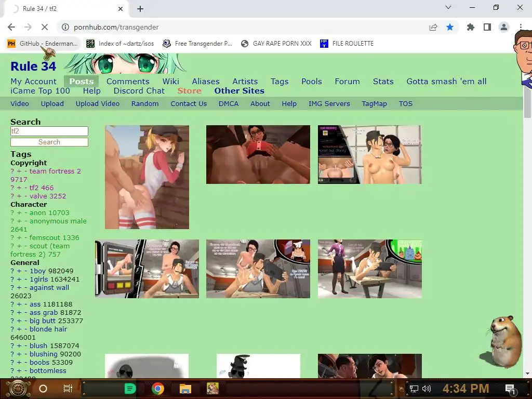Visit the Forum
Viewport: 532px width, 399px height.
point(348,82)
